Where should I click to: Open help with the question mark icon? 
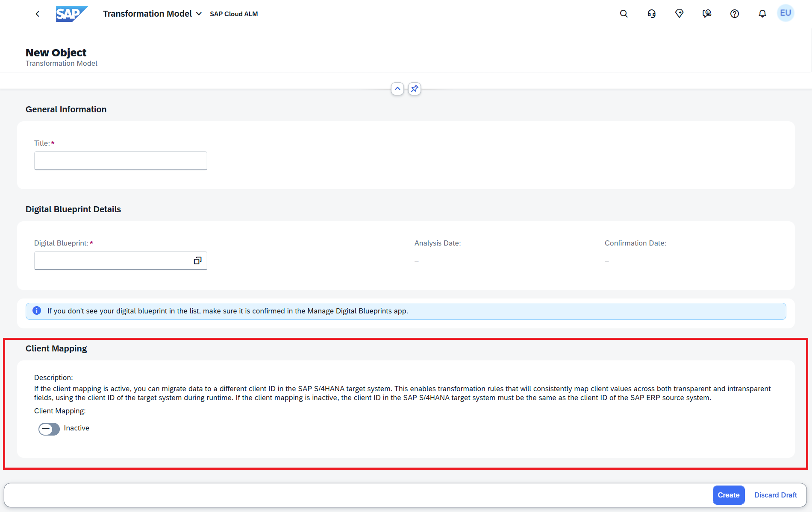coord(734,14)
